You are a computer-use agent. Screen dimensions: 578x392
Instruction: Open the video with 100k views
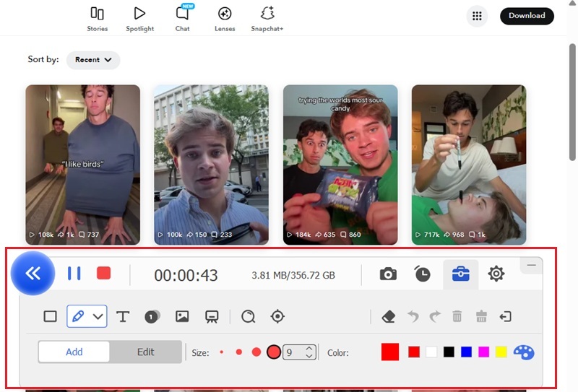tap(211, 165)
